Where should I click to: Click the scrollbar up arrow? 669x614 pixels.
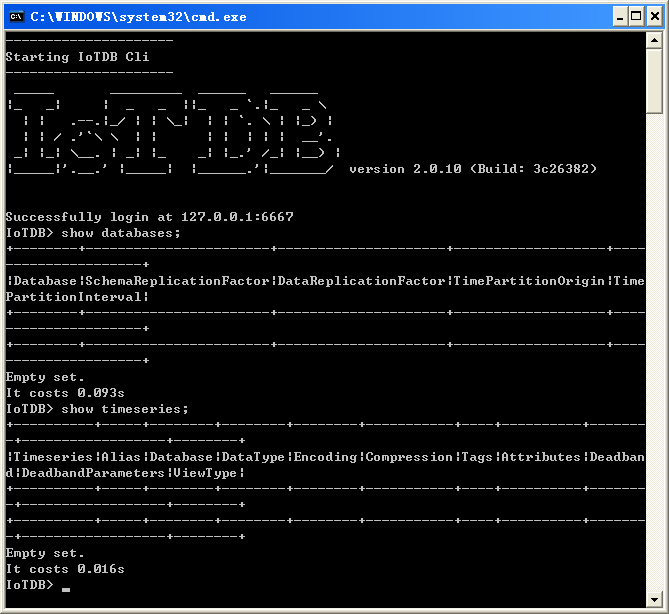[654, 41]
